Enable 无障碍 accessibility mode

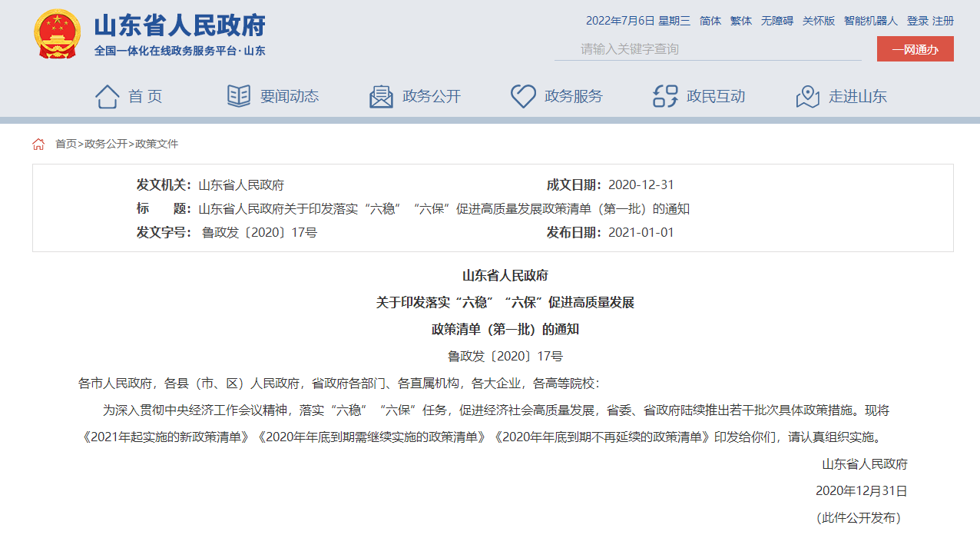(777, 21)
